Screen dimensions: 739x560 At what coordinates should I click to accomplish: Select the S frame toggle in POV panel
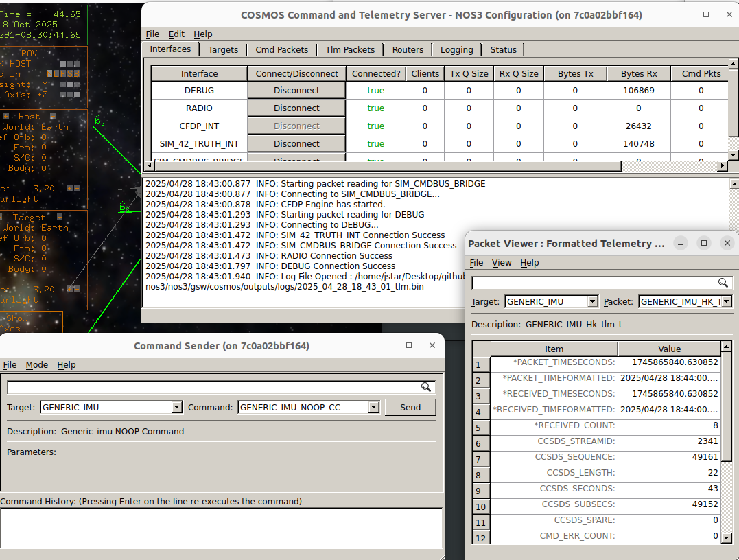click(x=70, y=73)
